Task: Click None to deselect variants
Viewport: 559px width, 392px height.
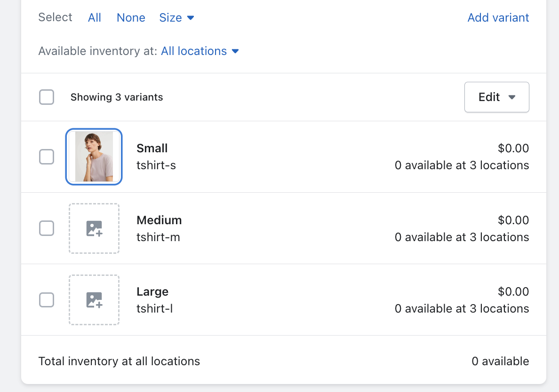Action: [131, 18]
